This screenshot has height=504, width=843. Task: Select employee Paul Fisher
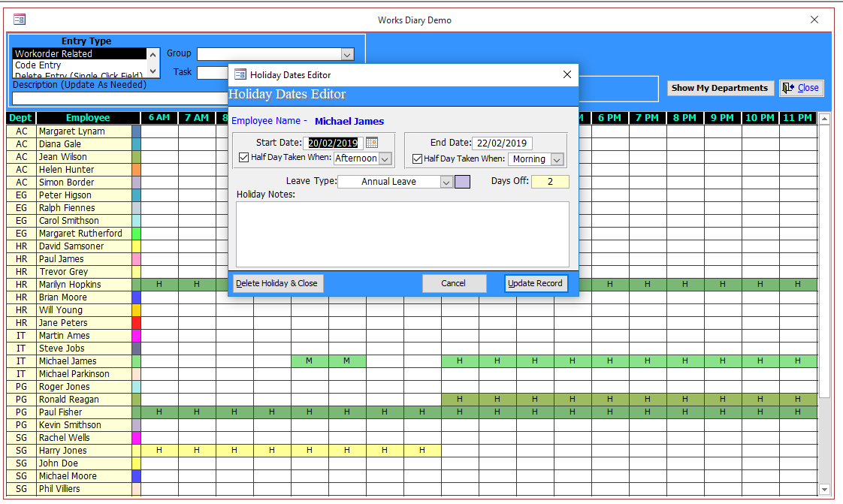[x=84, y=412]
